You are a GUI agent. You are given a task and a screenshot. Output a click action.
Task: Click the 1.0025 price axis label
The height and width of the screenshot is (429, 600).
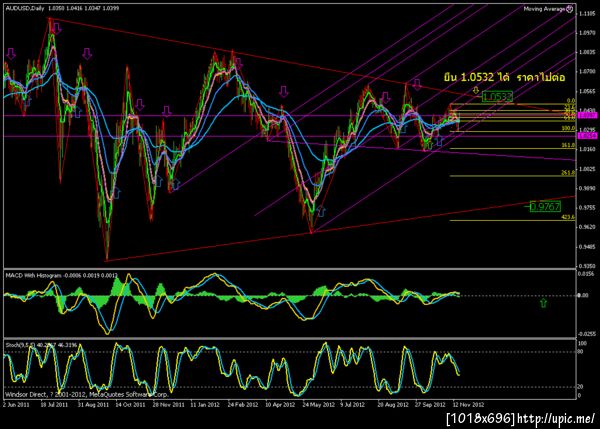tap(587, 169)
